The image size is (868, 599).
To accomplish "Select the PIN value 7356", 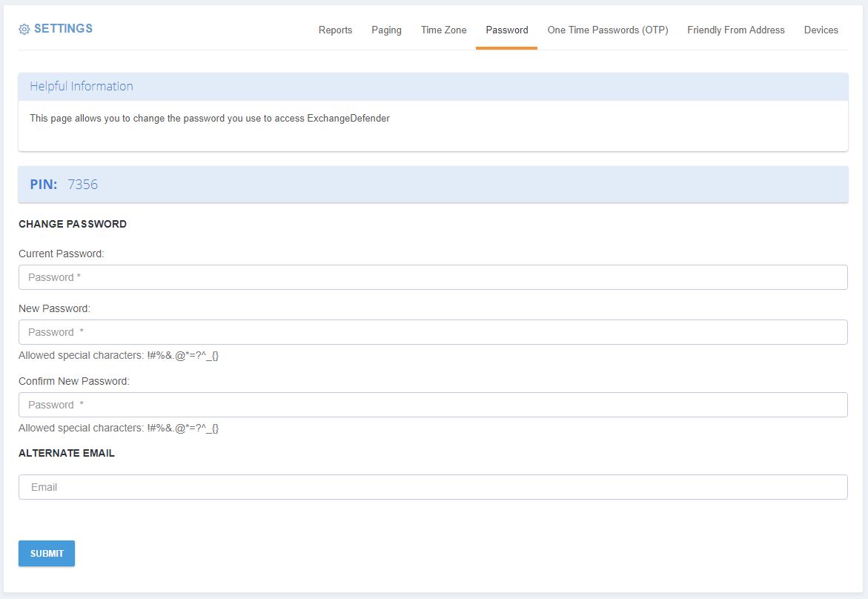I will (x=82, y=185).
